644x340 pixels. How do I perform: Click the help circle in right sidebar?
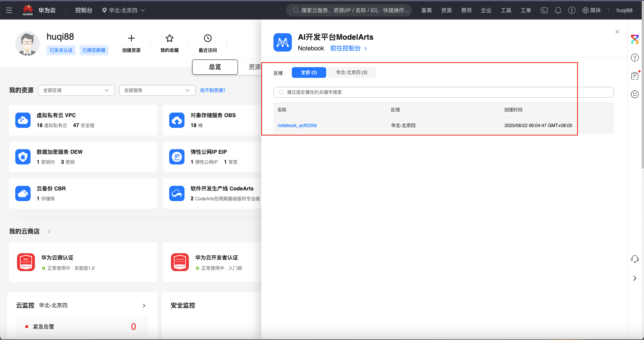(x=635, y=58)
